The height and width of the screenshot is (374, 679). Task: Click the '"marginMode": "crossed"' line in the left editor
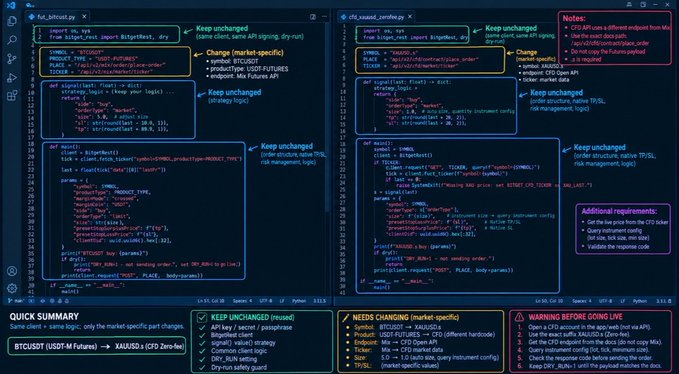tap(106, 198)
